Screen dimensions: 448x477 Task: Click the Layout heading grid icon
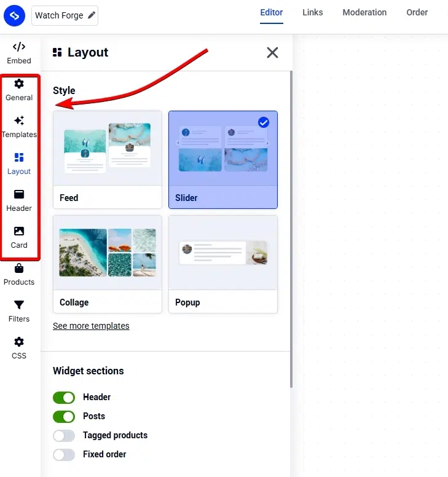tap(57, 52)
